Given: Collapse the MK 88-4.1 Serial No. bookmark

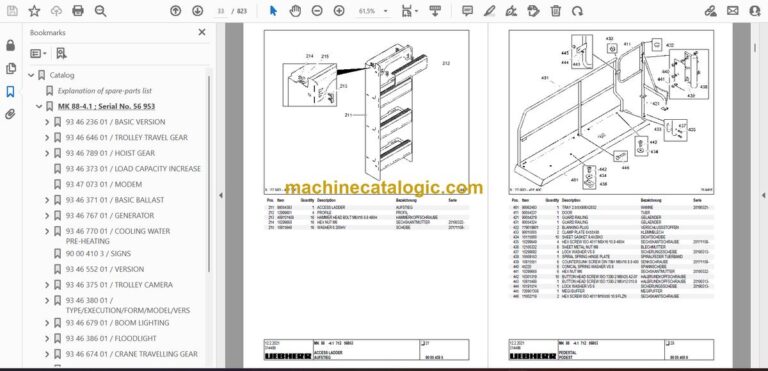Looking at the screenshot, I should 39,106.
